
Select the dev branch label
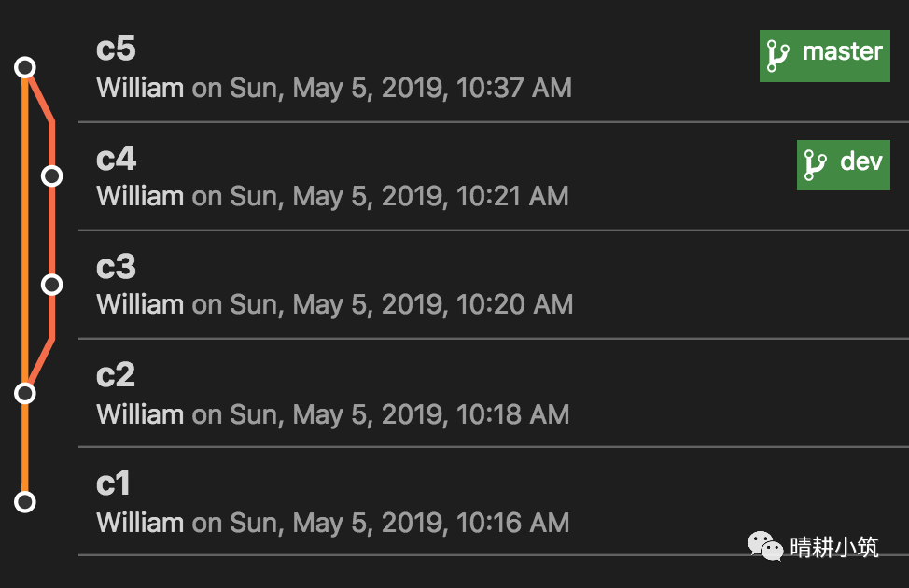pyautogui.click(x=860, y=161)
